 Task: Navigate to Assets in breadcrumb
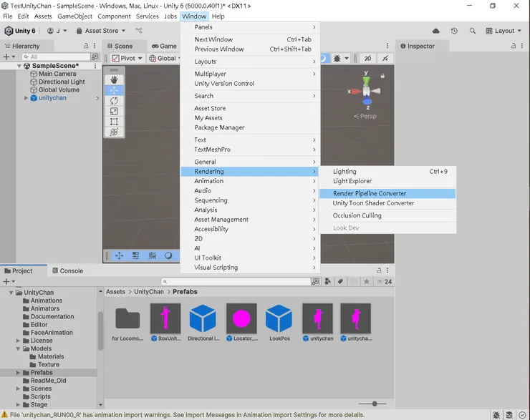[115, 292]
